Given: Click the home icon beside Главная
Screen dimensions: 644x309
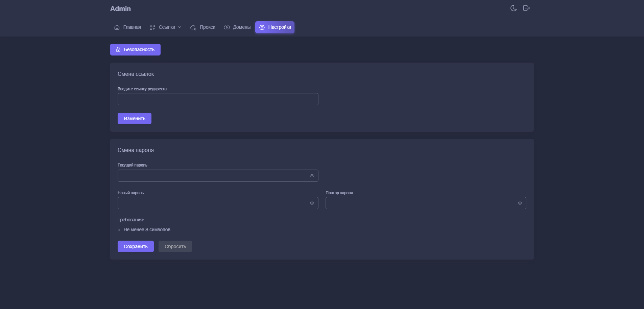Looking at the screenshot, I should pos(117,27).
